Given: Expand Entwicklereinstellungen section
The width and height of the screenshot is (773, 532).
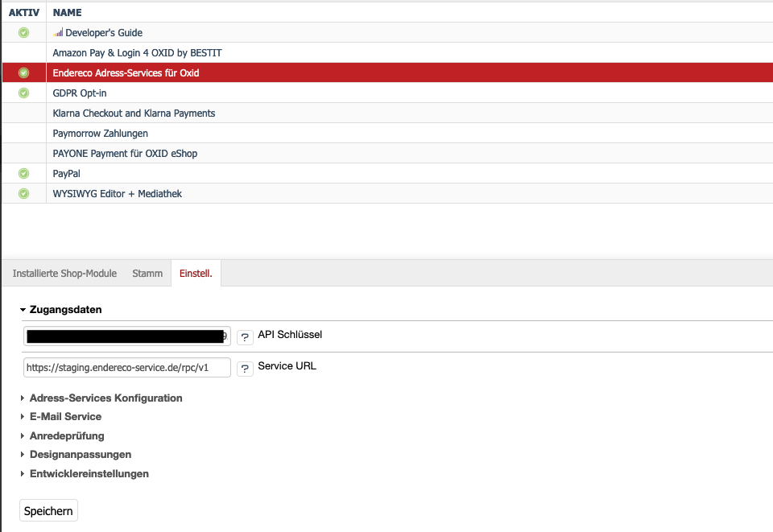Looking at the screenshot, I should coord(85,474).
